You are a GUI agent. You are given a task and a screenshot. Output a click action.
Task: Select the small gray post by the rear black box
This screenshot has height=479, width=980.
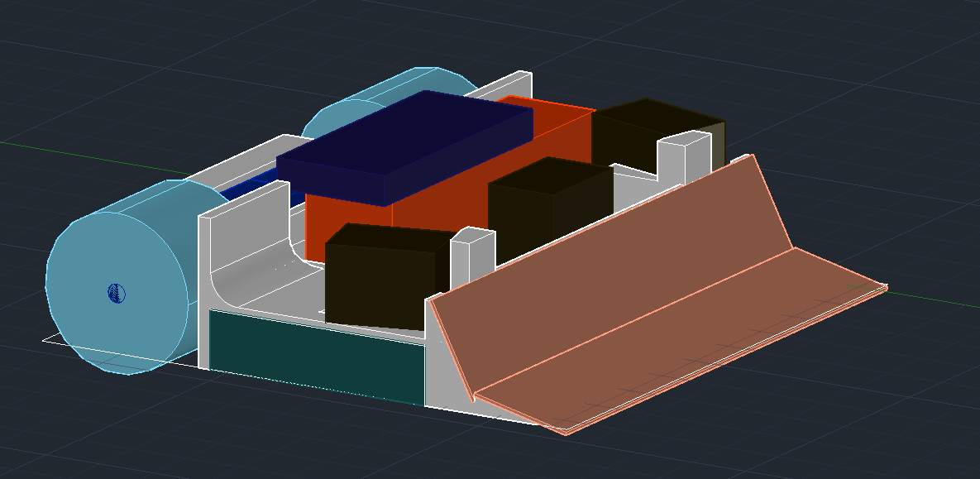684,156
